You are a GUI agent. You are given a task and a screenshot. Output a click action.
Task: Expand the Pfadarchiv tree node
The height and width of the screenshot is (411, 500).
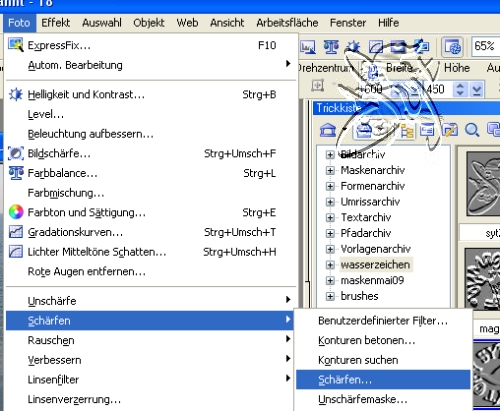coord(330,233)
